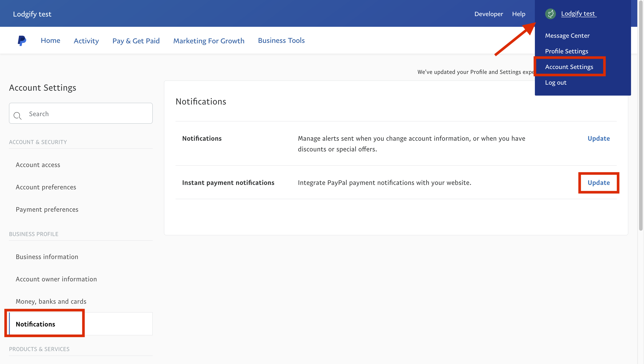Select Marketing For Growth in the navigation bar

click(208, 41)
